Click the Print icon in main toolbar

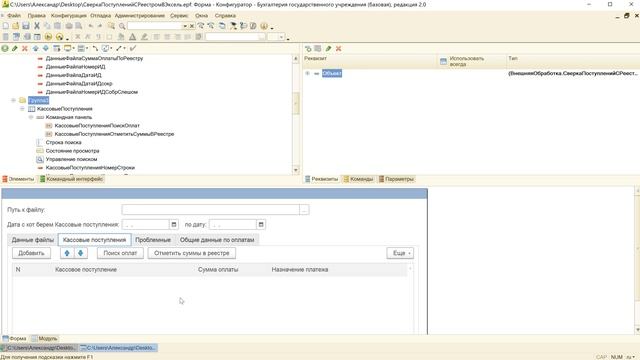[69, 26]
